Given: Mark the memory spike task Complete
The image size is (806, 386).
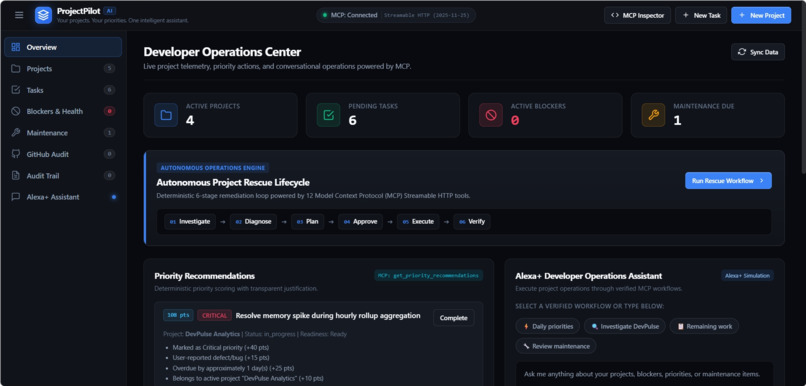Looking at the screenshot, I should pos(453,318).
